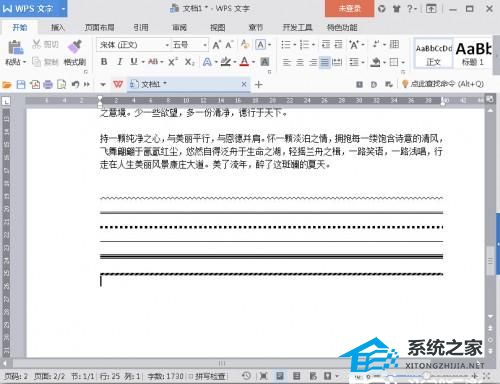Click the Paste icon
This screenshot has width=500, height=384.
click(x=16, y=47)
